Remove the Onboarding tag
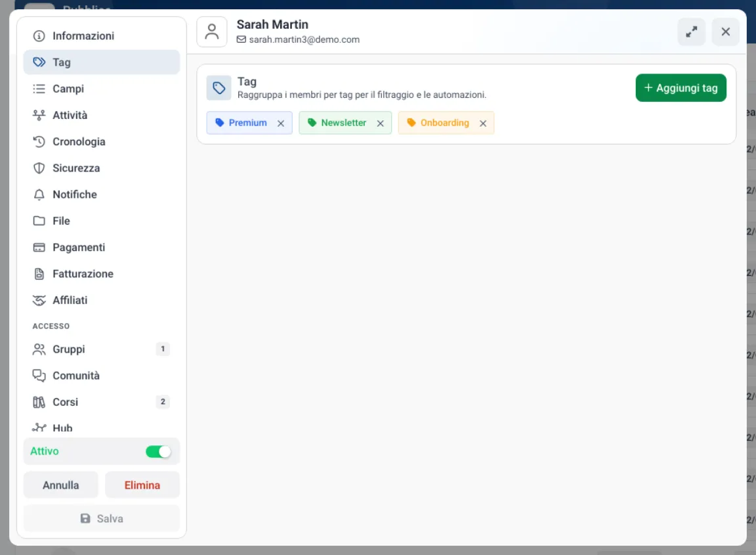 [x=483, y=123]
